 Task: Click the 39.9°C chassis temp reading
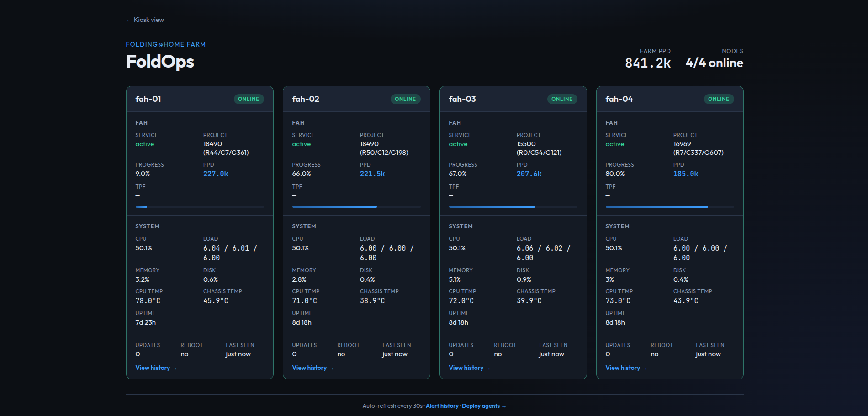click(529, 301)
